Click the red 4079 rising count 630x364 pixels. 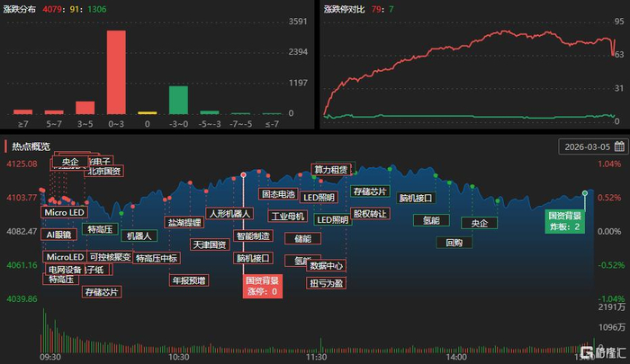(x=52, y=9)
